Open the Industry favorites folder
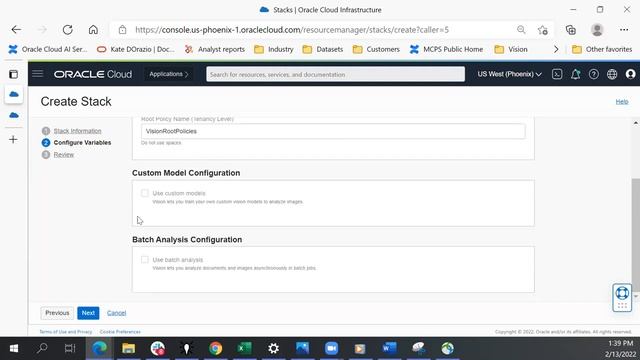 (x=274, y=49)
